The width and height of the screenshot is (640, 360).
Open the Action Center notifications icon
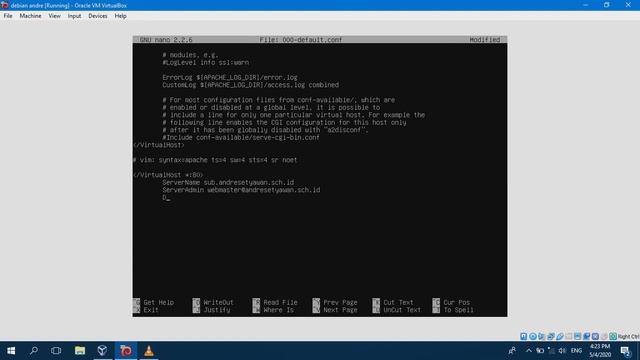625,351
